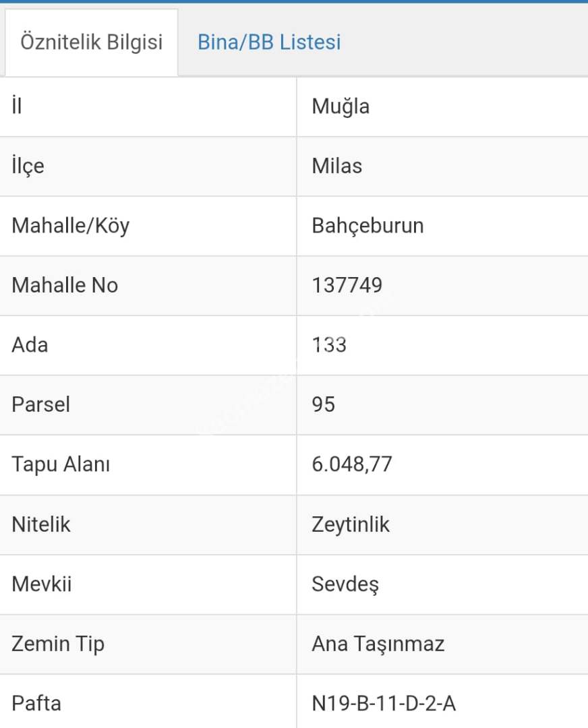Click the Pafta value N19-B-11-D-2-A
588x728 pixels.
coord(384,703)
